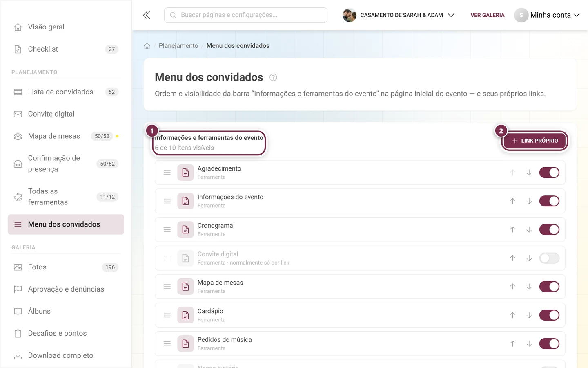Toggle visibility of Informações do evento
The width and height of the screenshot is (588, 368).
pos(549,201)
